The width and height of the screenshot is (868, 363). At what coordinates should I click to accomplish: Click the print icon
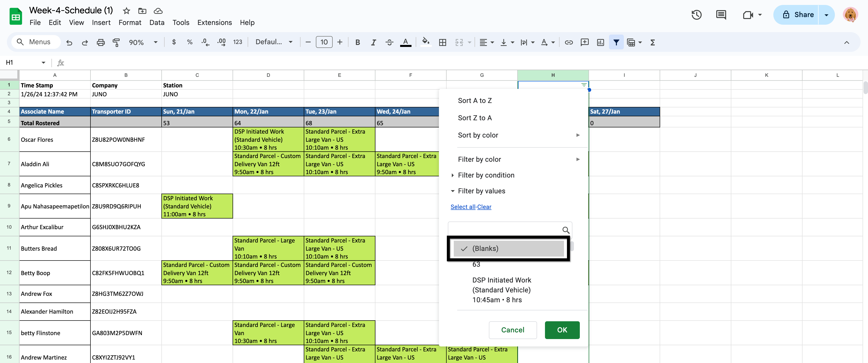100,42
